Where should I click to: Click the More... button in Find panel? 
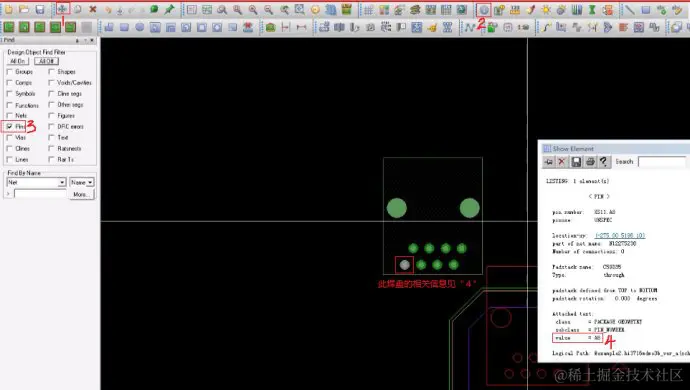point(81,194)
